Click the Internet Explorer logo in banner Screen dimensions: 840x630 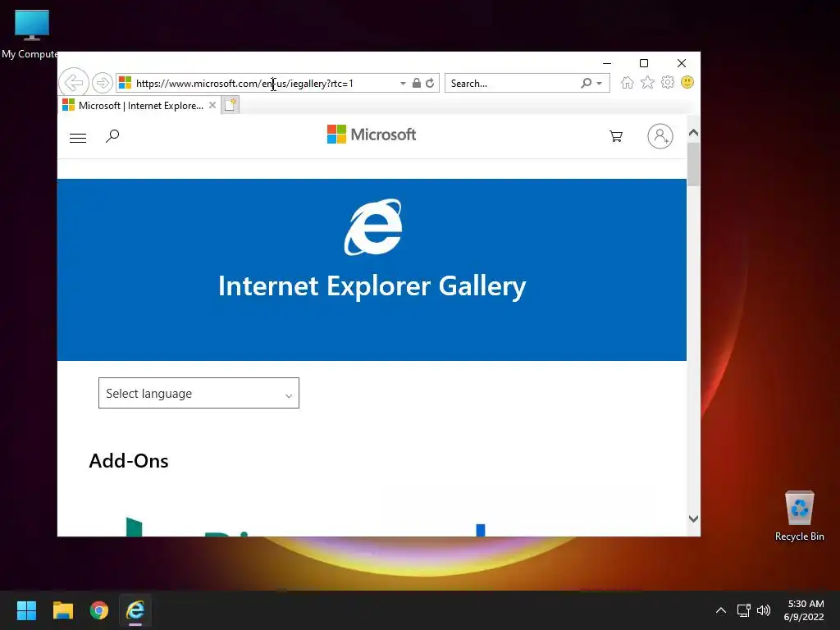pyautogui.click(x=373, y=227)
